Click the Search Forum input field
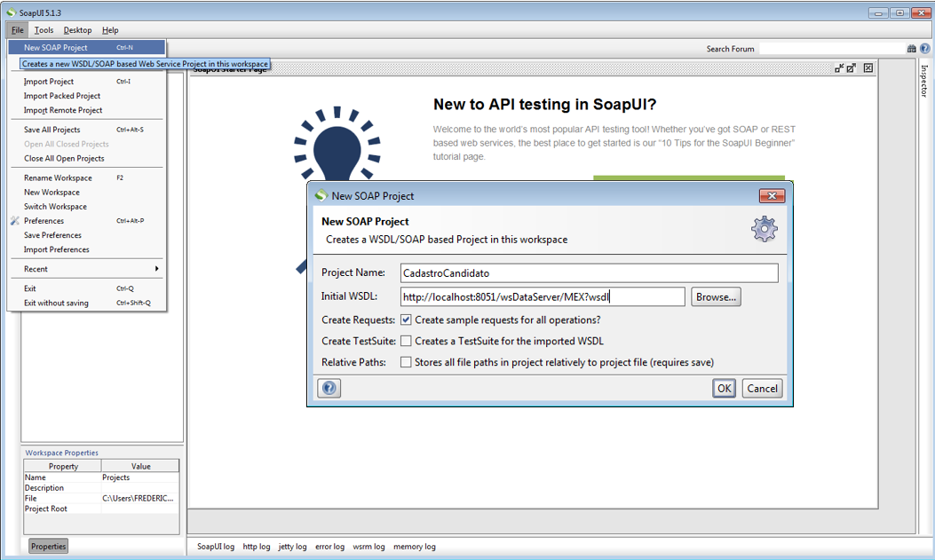This screenshot has width=935, height=560. (x=831, y=49)
